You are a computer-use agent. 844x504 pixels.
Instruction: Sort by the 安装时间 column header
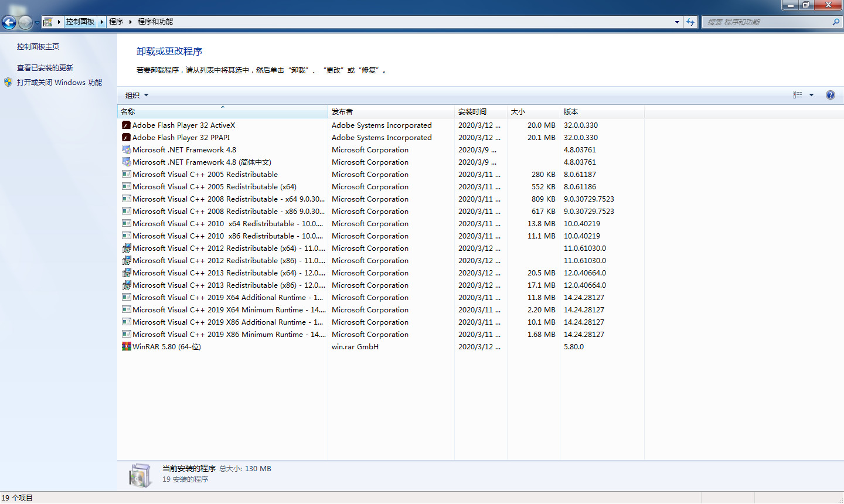tap(481, 111)
